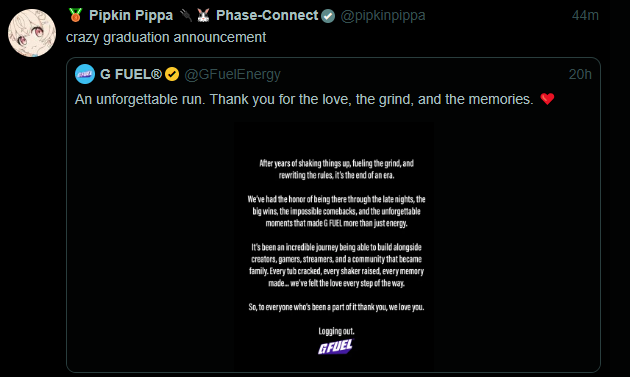Open the 44m tweet timestamp
Screen dimensions: 630x377
pos(585,15)
